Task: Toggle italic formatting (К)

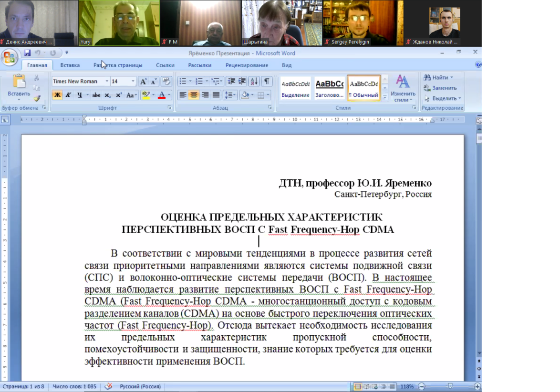Action: [x=68, y=95]
